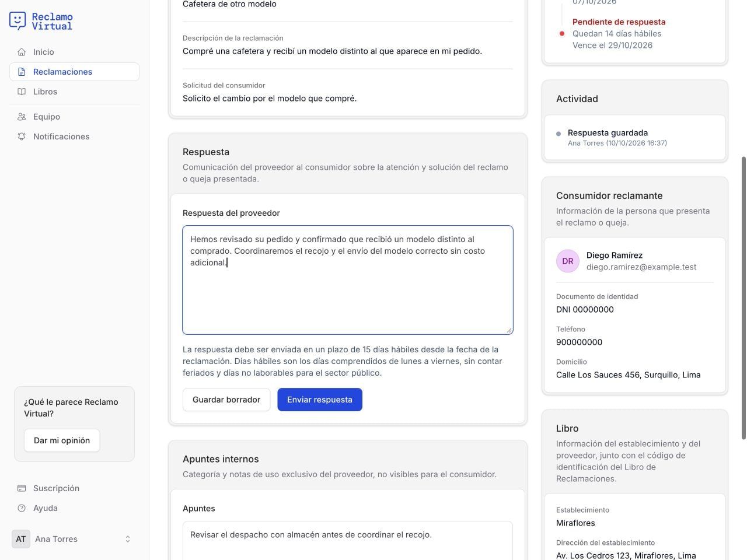Click the Inicio home icon
The height and width of the screenshot is (560, 747).
(22, 52)
